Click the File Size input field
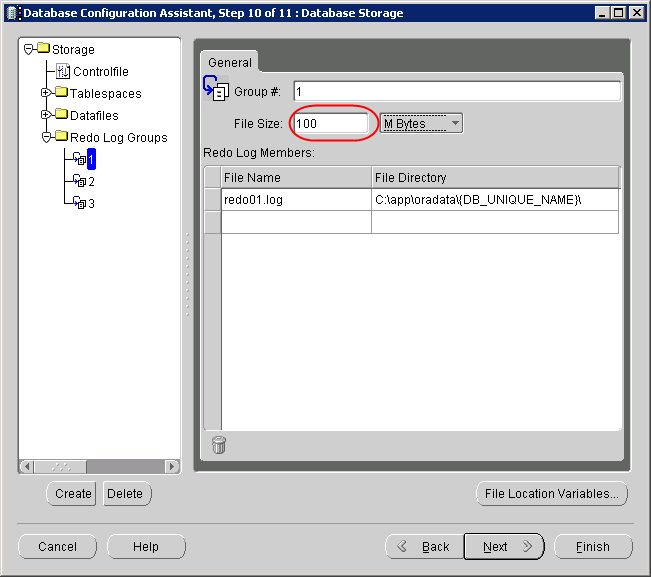Image resolution: width=651 pixels, height=577 pixels. 331,123
